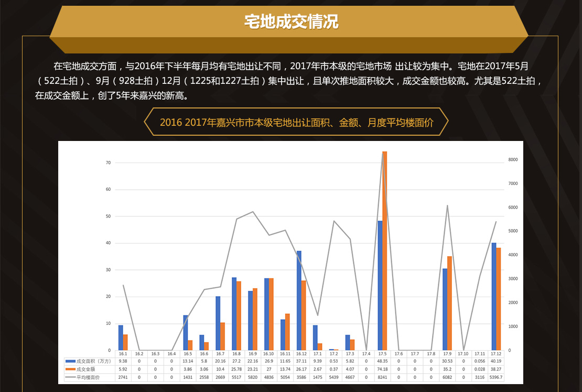This screenshot has width=582, height=392.
Task: Select the 37.11 area cell
Action: coord(301,361)
